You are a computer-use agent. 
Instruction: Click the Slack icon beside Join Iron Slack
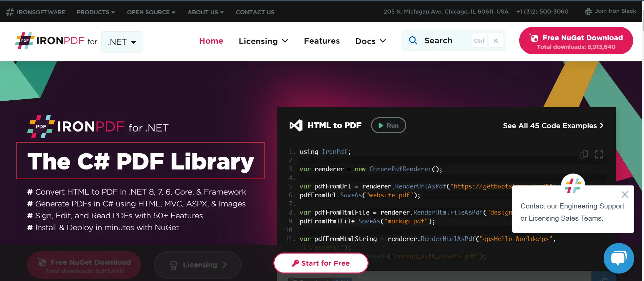[x=588, y=12]
